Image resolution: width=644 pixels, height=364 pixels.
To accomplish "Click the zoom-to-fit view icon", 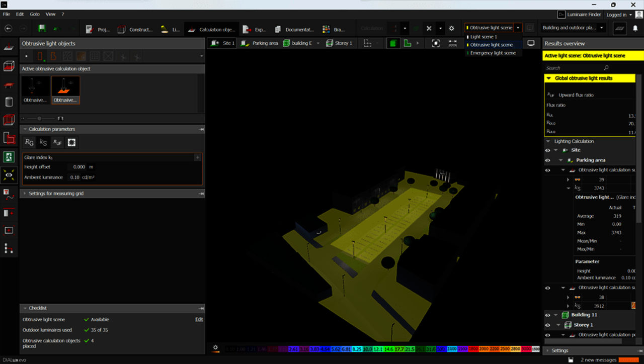I will [436, 43].
